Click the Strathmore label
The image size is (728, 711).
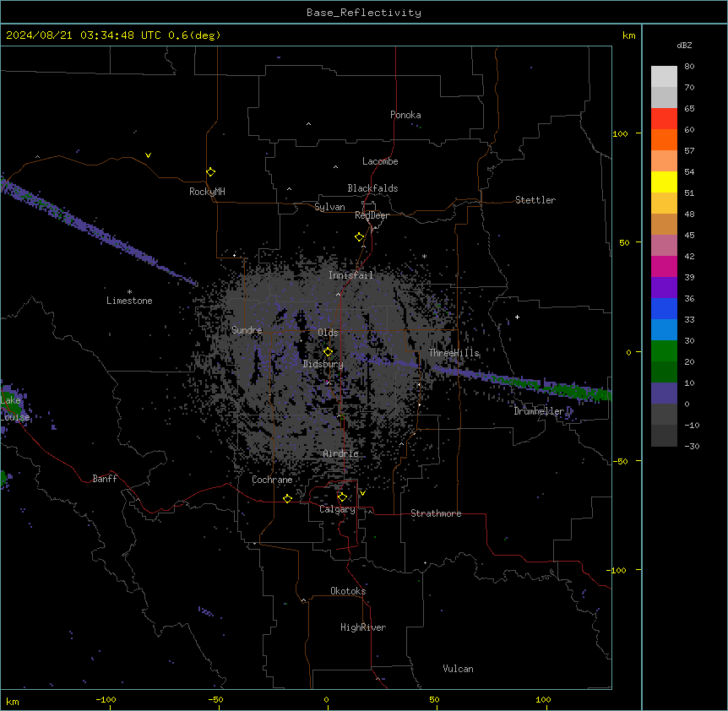tap(436, 513)
